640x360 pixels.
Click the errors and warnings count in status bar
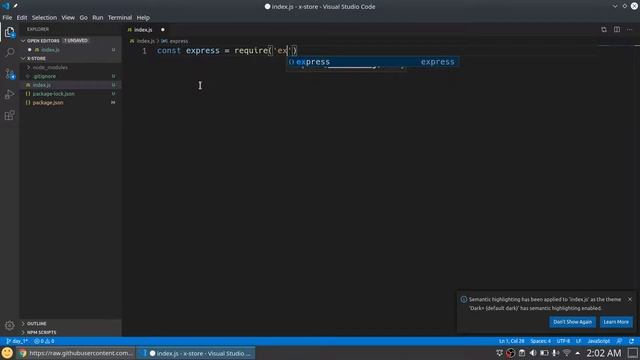coord(44,341)
